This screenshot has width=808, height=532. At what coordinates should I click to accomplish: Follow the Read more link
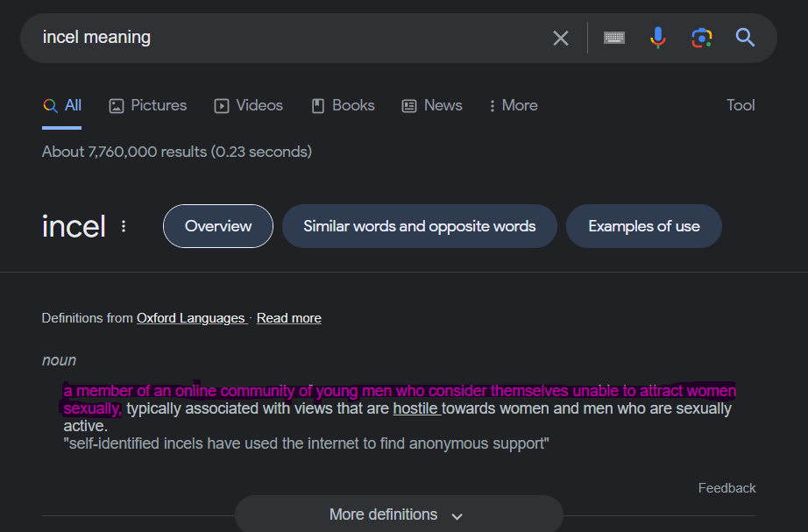[x=289, y=318]
